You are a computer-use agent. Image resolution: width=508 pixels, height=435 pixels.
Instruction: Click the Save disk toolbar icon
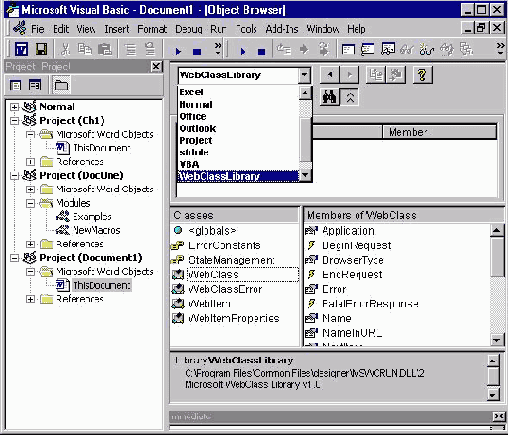click(x=41, y=50)
